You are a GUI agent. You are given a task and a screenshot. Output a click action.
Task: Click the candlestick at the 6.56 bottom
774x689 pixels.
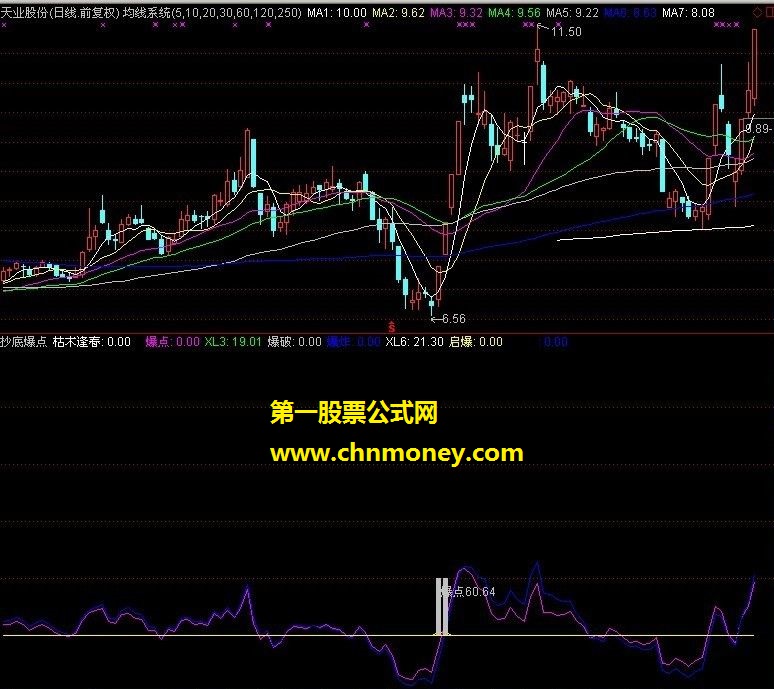click(x=431, y=302)
